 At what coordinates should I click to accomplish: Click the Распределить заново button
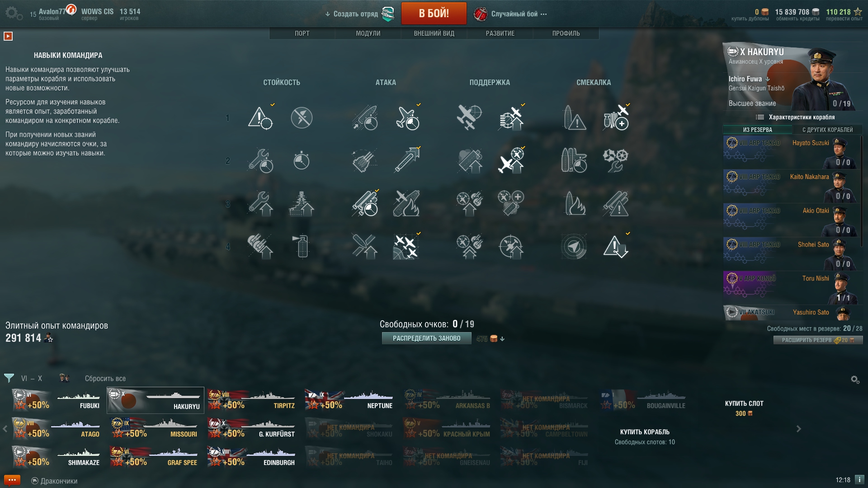coord(426,338)
